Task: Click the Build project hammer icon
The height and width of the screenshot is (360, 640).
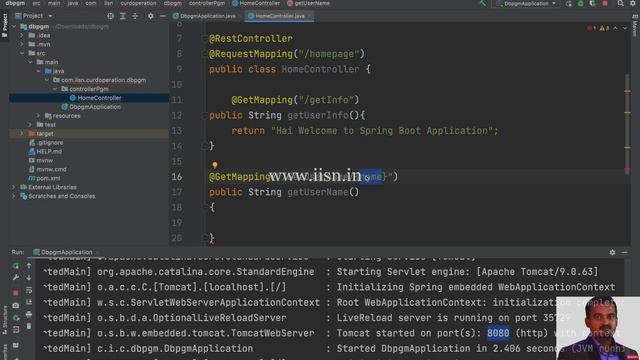Action: [483, 4]
